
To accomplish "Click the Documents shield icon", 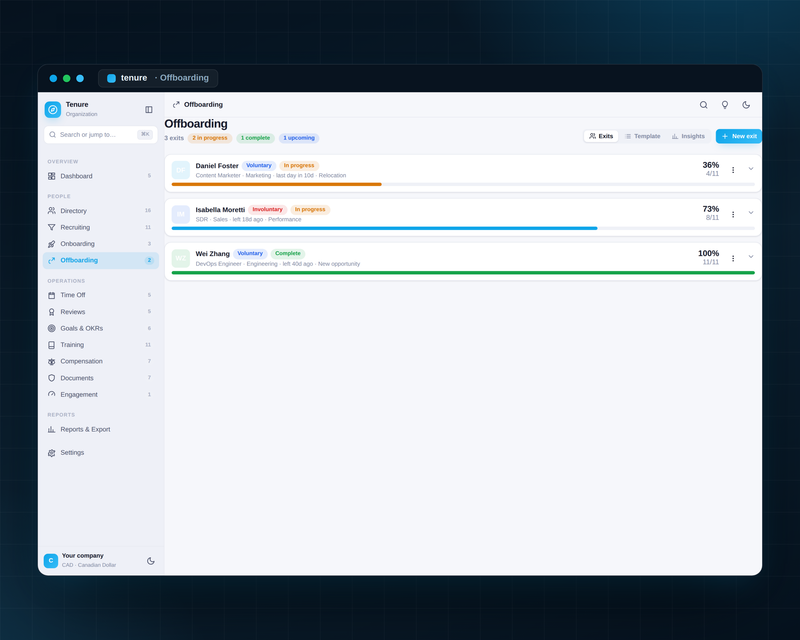I will click(x=52, y=378).
